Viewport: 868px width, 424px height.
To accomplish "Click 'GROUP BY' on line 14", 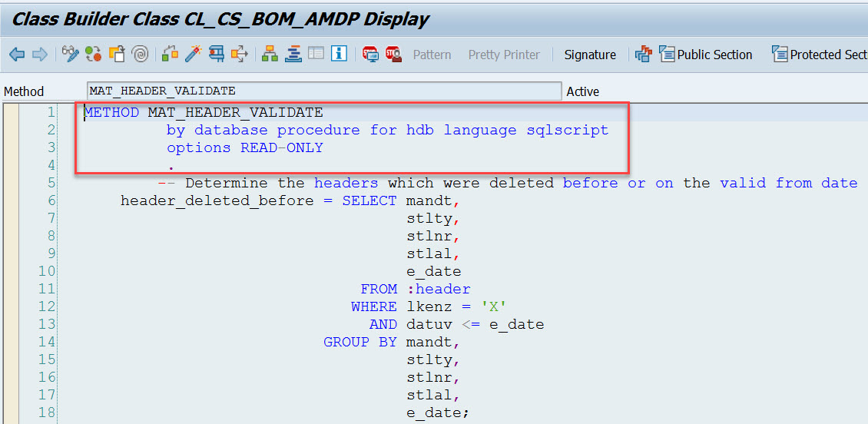I will point(360,342).
